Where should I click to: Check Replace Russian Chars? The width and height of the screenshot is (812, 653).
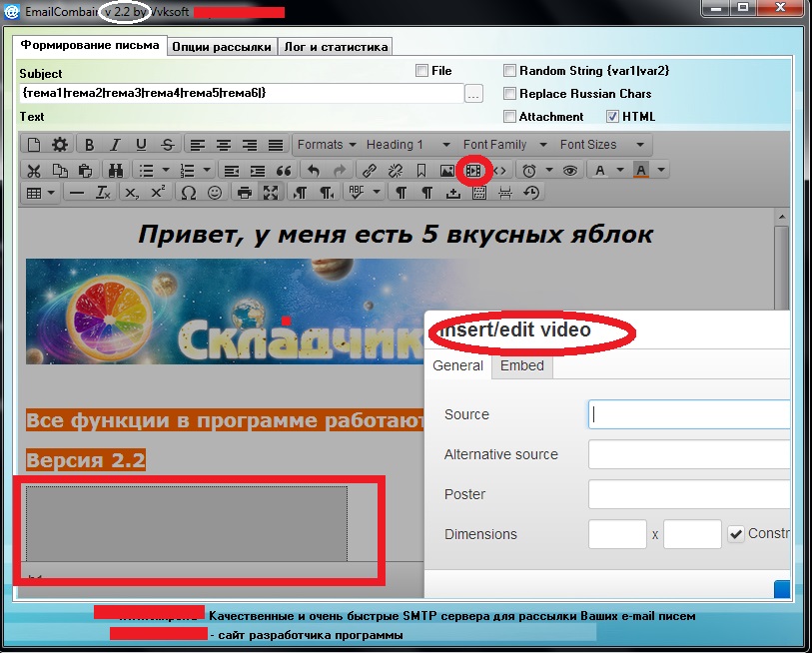coord(510,93)
